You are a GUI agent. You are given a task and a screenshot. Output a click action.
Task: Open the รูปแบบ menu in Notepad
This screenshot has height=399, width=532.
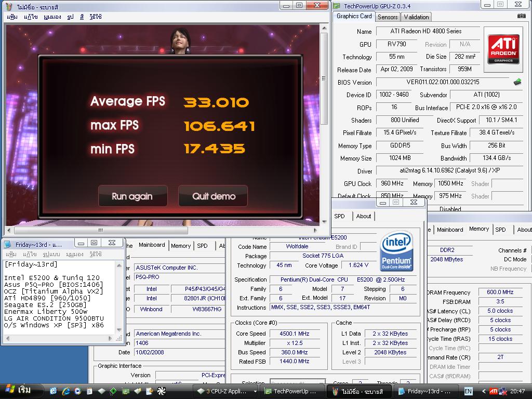51,254
